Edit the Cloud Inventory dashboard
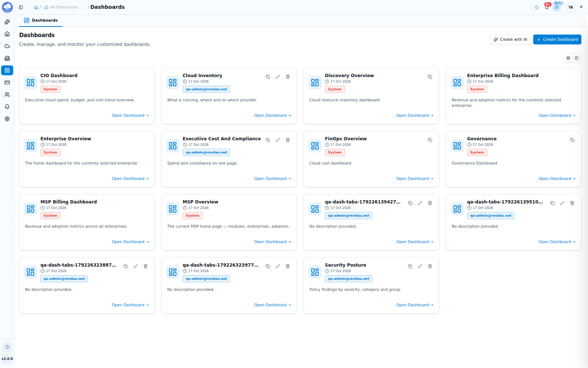The height and width of the screenshot is (368, 588). (278, 77)
